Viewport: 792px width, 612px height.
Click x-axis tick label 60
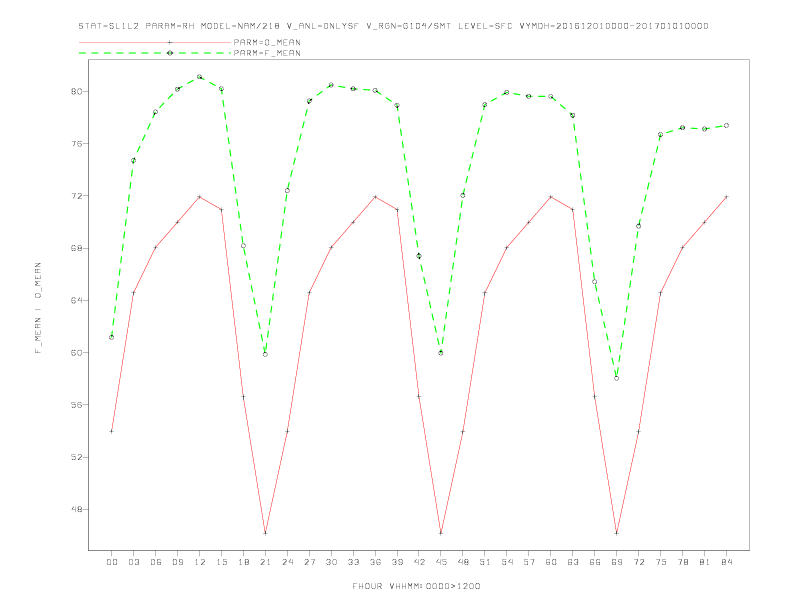[x=551, y=562]
